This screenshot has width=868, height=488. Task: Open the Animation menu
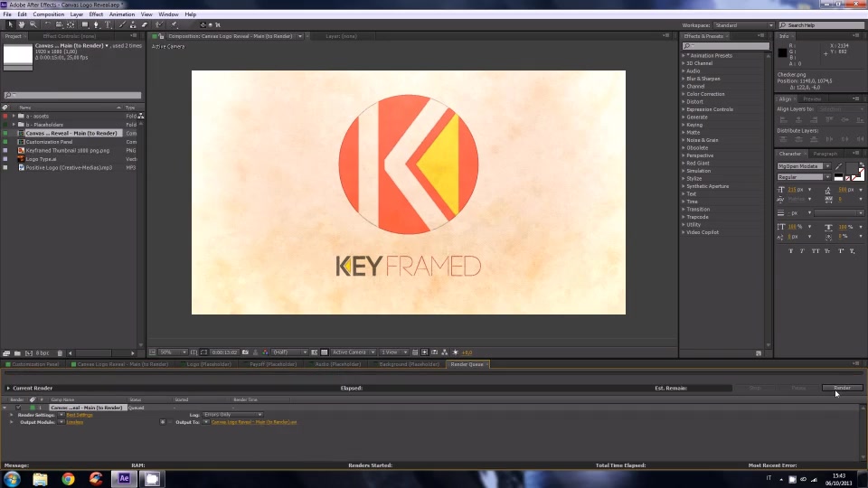pos(122,14)
